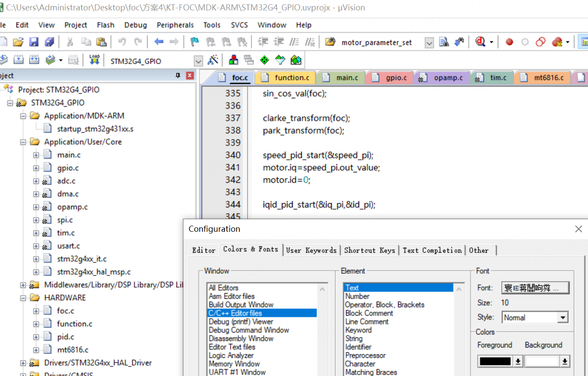Open Manage Run-Time Environment with the green diamond icon
Screen dimensions: 588x376
(265, 60)
